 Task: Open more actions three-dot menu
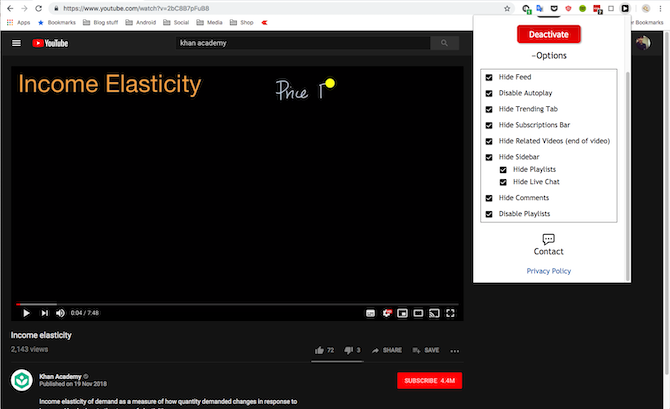(455, 351)
